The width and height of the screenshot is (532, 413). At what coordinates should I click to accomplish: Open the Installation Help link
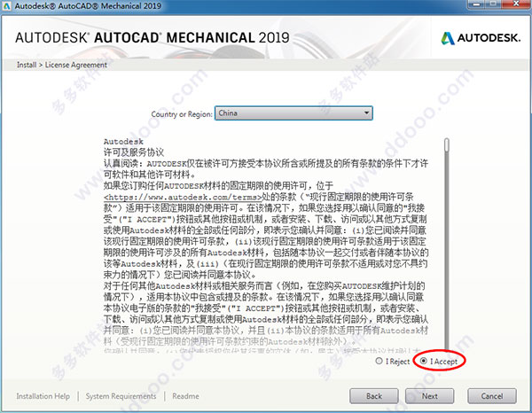tap(43, 396)
